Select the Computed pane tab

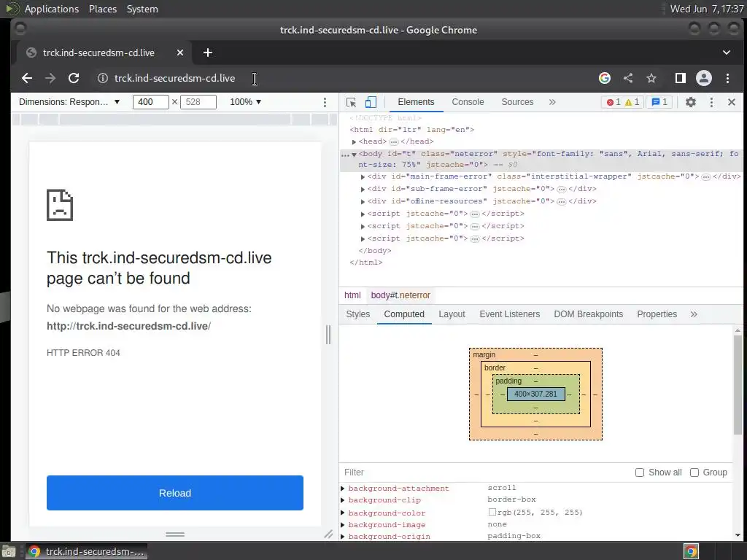coord(404,314)
